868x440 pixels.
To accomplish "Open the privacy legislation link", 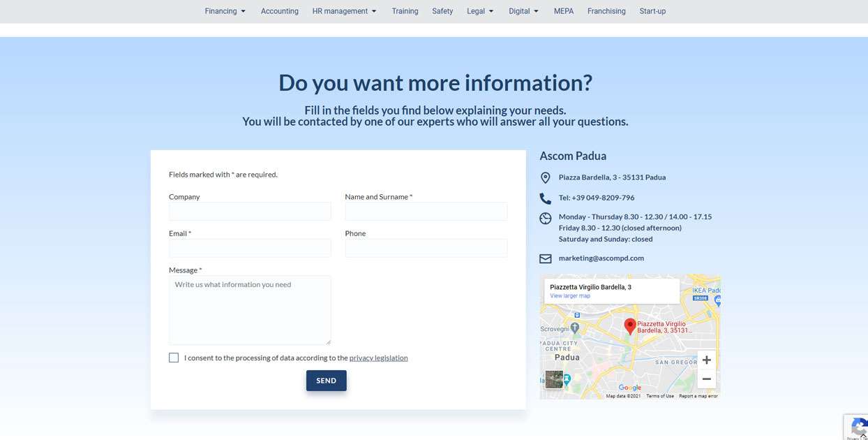I will (x=378, y=358).
